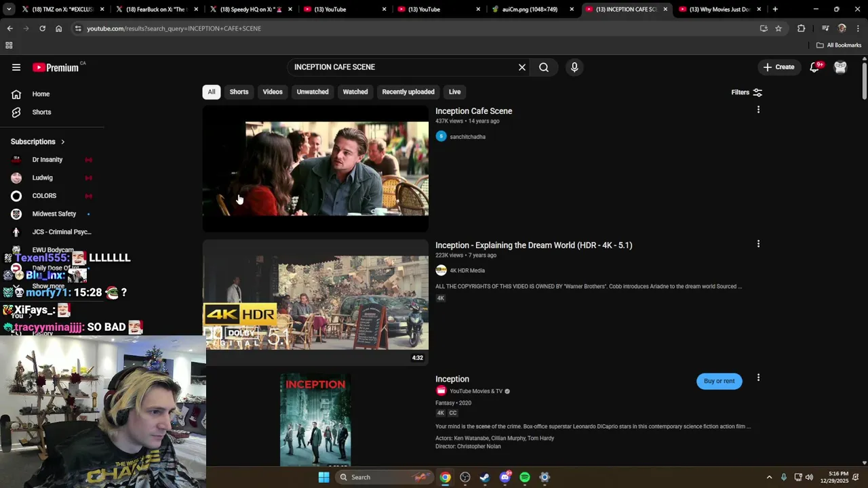The image size is (868, 488).
Task: Open the Inception movie title link
Action: (452, 379)
